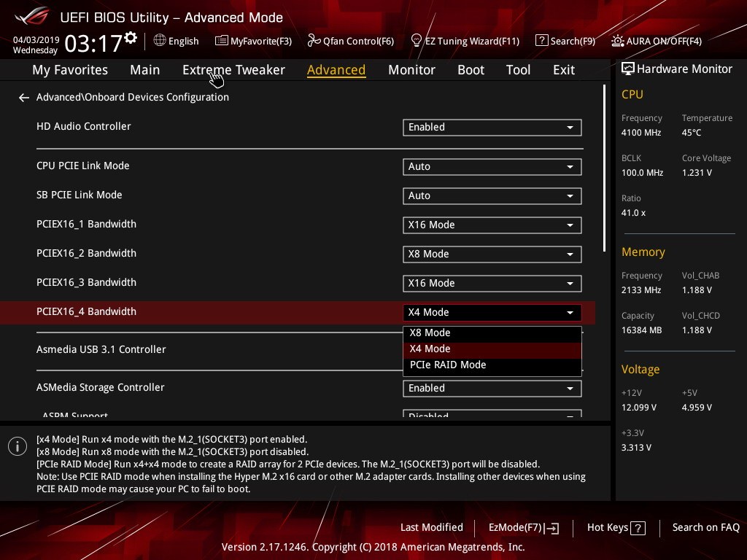Go back using the left arrow icon
This screenshot has height=560, width=747.
coord(24,98)
